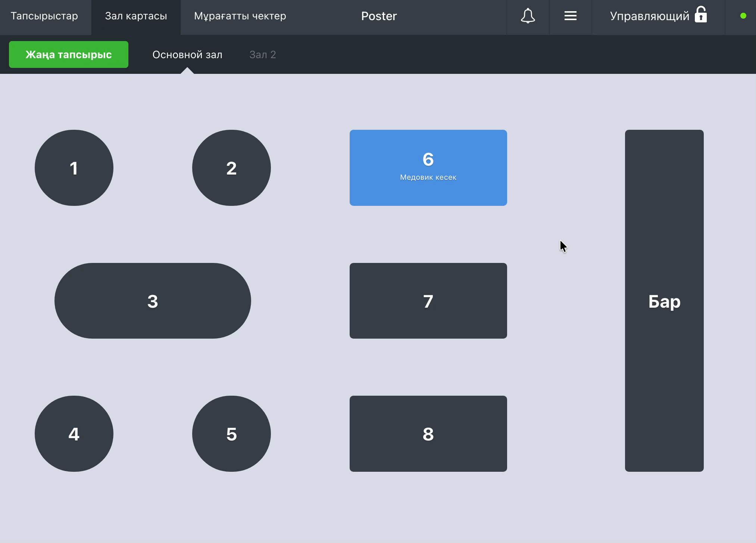This screenshot has height=543, width=756.
Task: Switch to the Тапсырыстар tab
Action: [44, 16]
